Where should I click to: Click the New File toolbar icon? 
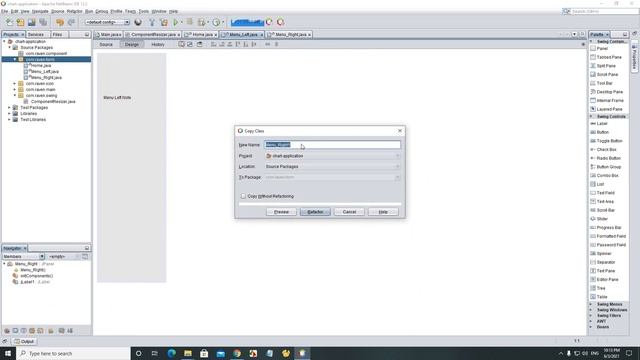[9, 22]
